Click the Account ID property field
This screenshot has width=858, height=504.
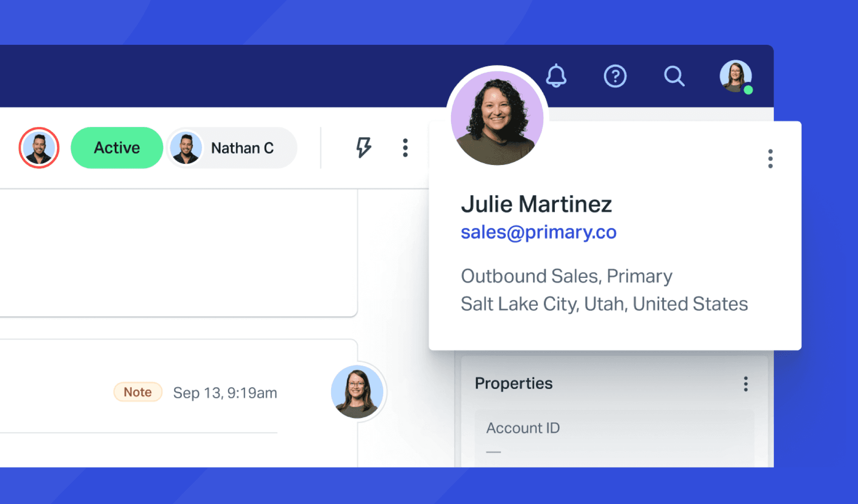click(x=614, y=437)
